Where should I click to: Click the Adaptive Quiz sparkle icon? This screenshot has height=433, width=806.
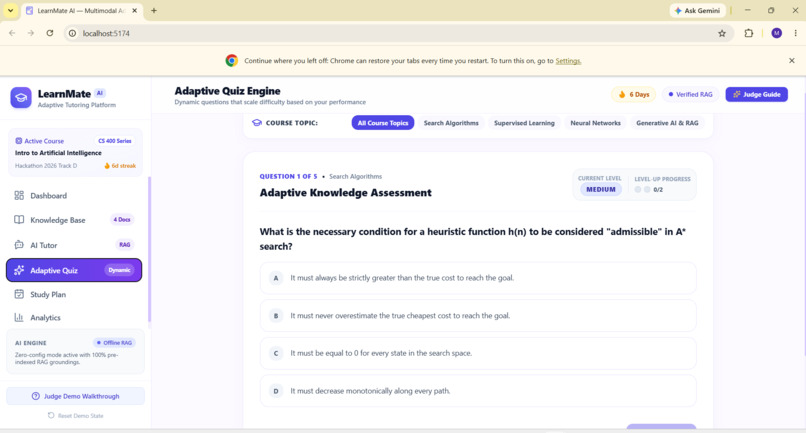click(x=19, y=270)
